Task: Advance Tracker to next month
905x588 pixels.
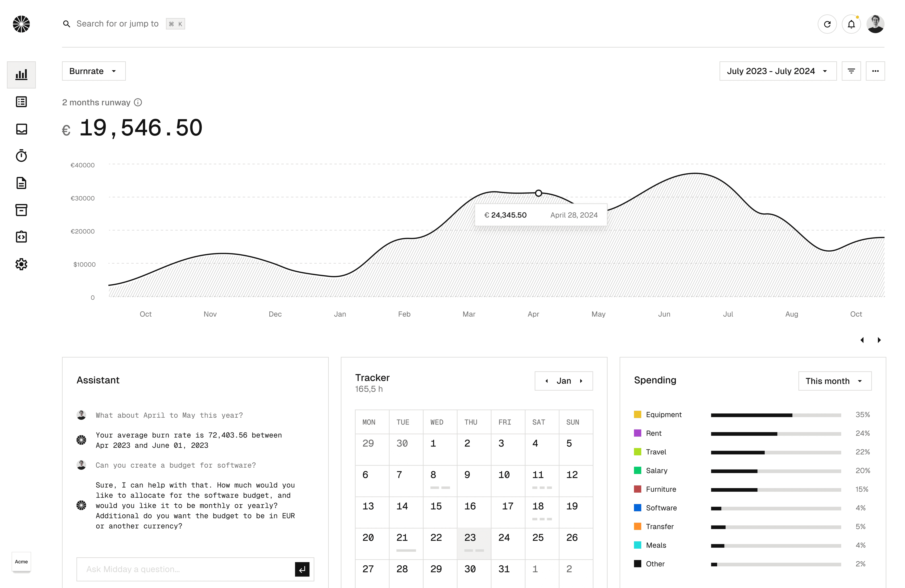Action: (x=581, y=381)
